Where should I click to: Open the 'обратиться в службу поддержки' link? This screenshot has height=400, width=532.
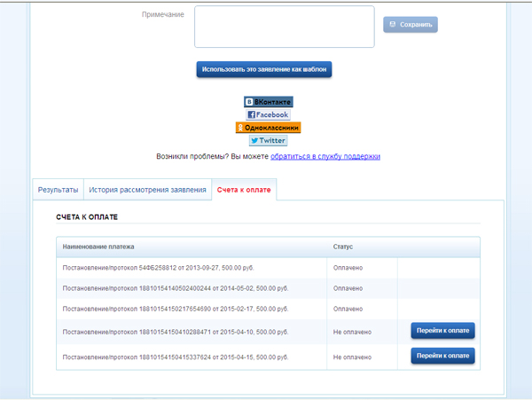pyautogui.click(x=325, y=156)
